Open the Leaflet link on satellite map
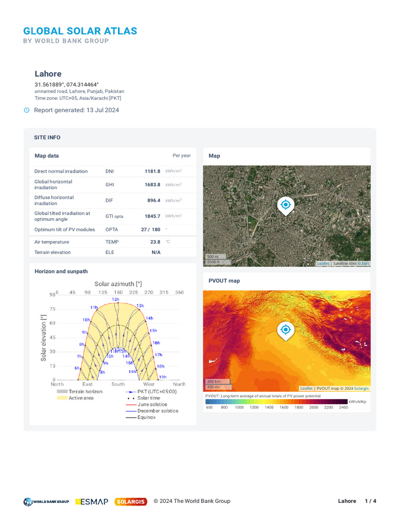This screenshot has width=399, height=532. click(x=323, y=263)
